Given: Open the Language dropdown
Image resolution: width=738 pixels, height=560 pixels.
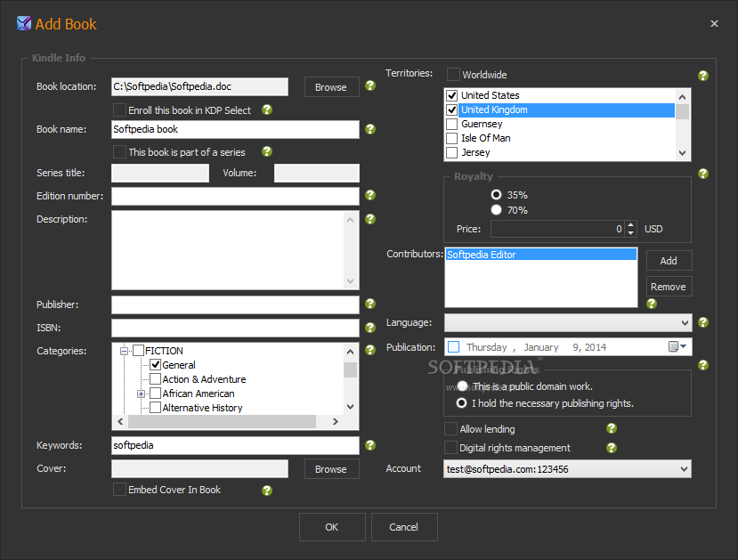Looking at the screenshot, I should coord(568,323).
